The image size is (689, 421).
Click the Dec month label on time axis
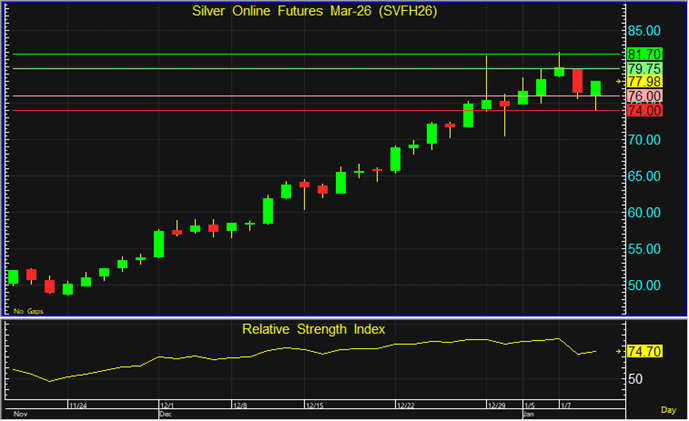tap(166, 412)
